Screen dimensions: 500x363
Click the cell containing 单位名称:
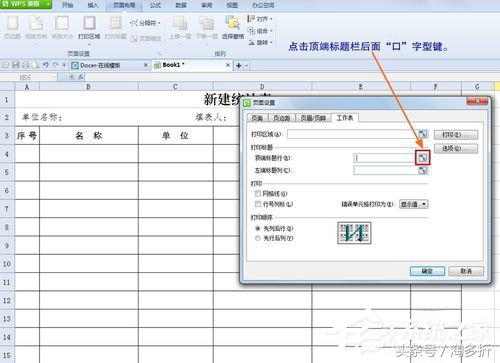tap(42, 117)
